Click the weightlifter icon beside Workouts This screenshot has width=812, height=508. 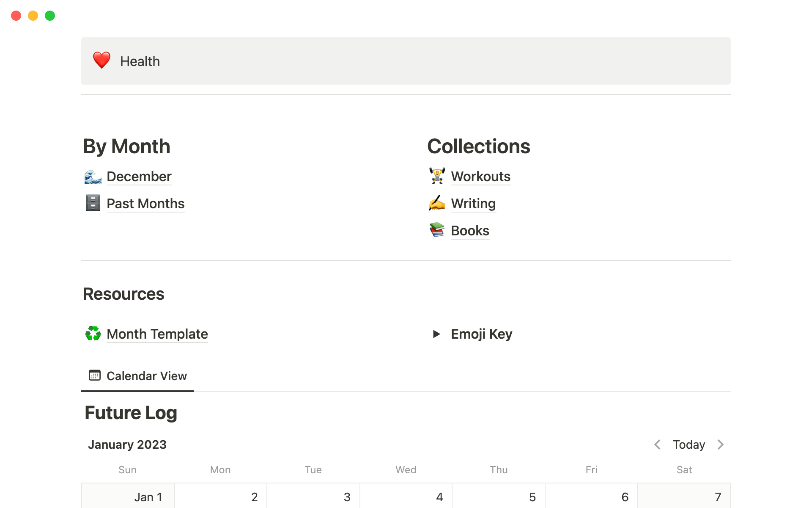coord(437,176)
